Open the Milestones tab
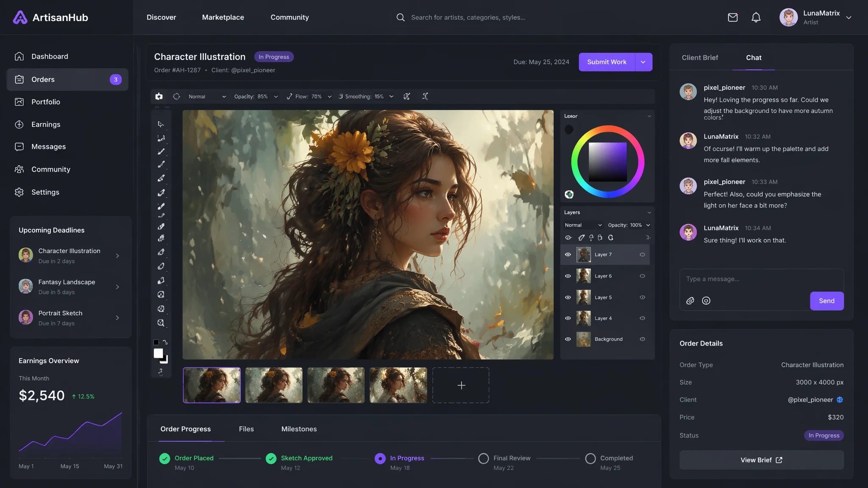The width and height of the screenshot is (868, 488). coord(299,429)
